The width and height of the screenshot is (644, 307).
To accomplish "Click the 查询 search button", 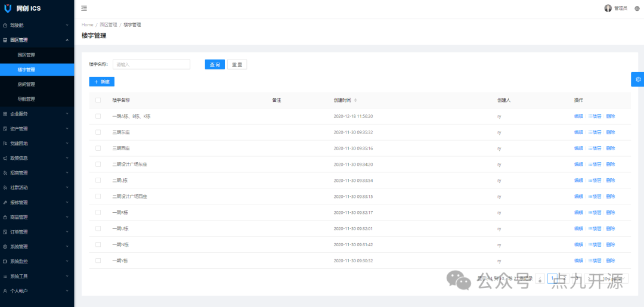I will point(215,64).
